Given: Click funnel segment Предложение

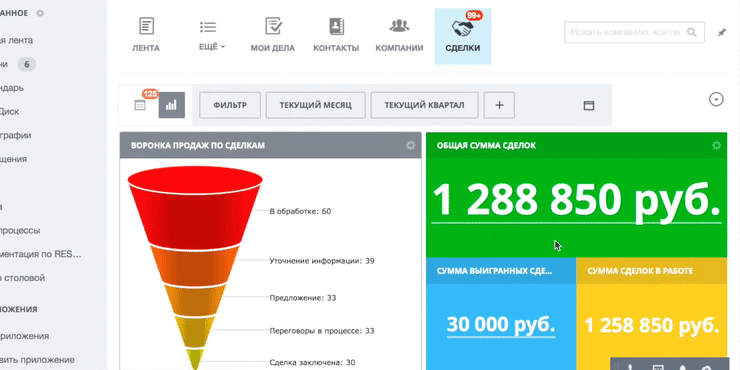Looking at the screenshot, I should [x=194, y=300].
